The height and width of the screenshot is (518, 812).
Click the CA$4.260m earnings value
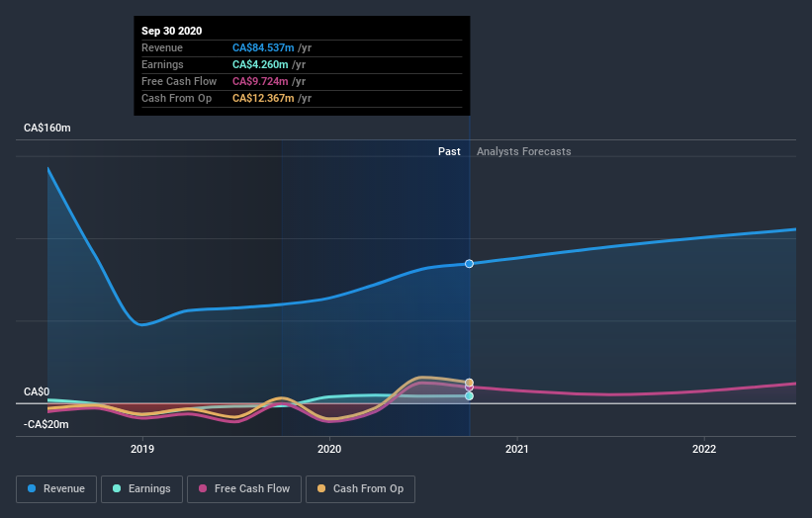tap(260, 64)
